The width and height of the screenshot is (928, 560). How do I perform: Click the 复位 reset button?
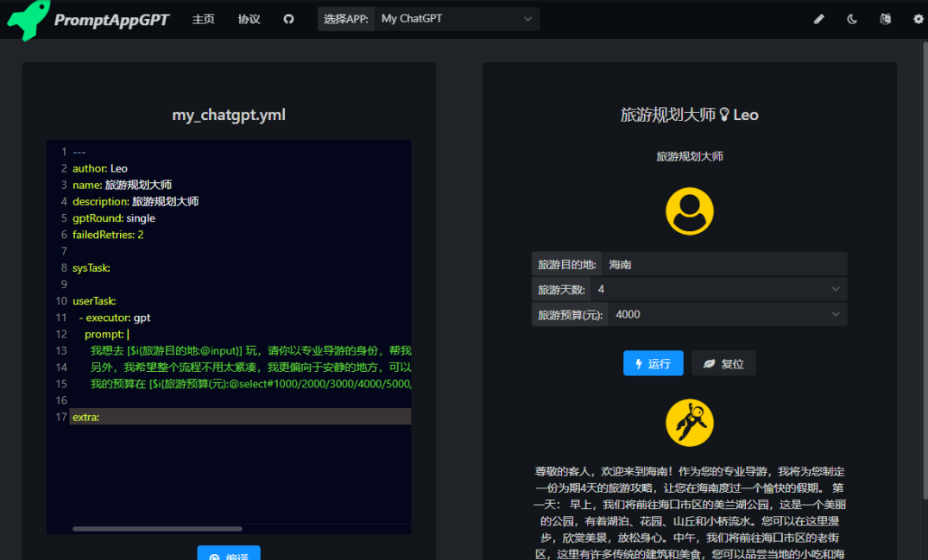(x=723, y=363)
